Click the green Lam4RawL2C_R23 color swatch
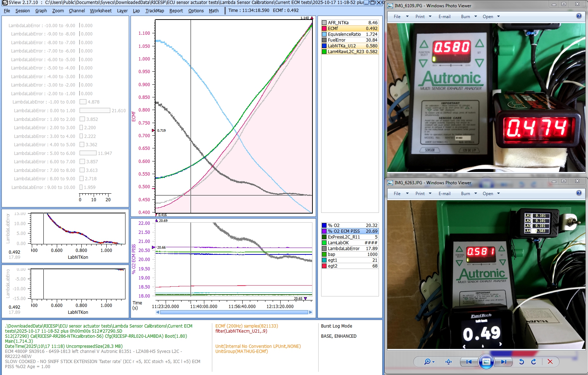The image size is (588, 375). pyautogui.click(x=324, y=52)
